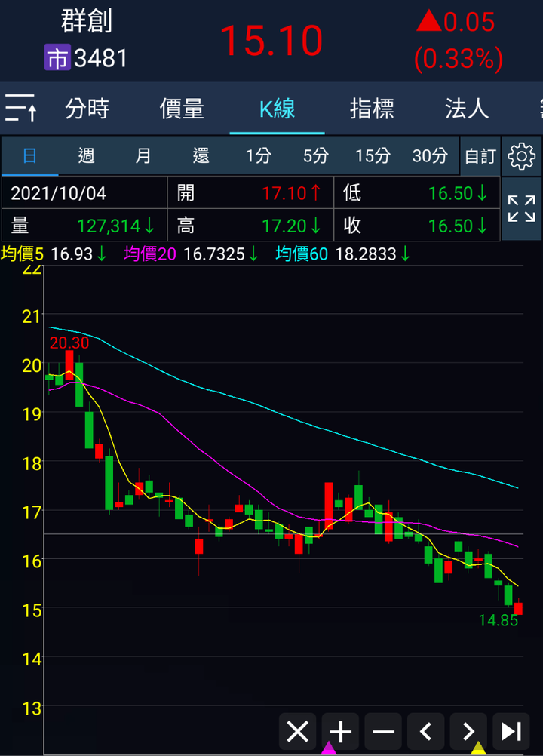The height and width of the screenshot is (756, 543).
Task: Select 15分 minute interval
Action: tap(373, 156)
